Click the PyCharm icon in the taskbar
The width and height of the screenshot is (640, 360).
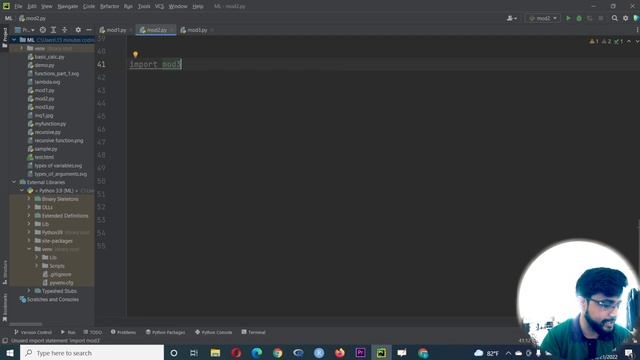[x=381, y=353]
